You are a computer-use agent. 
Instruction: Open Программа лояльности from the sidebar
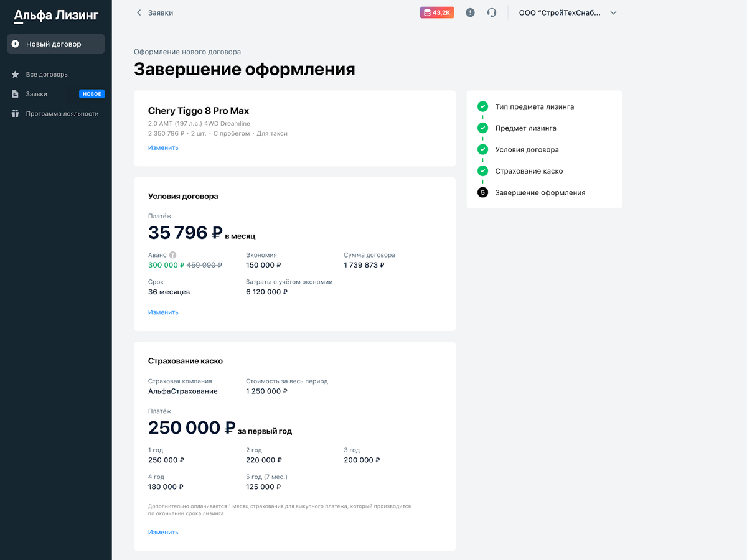(62, 113)
